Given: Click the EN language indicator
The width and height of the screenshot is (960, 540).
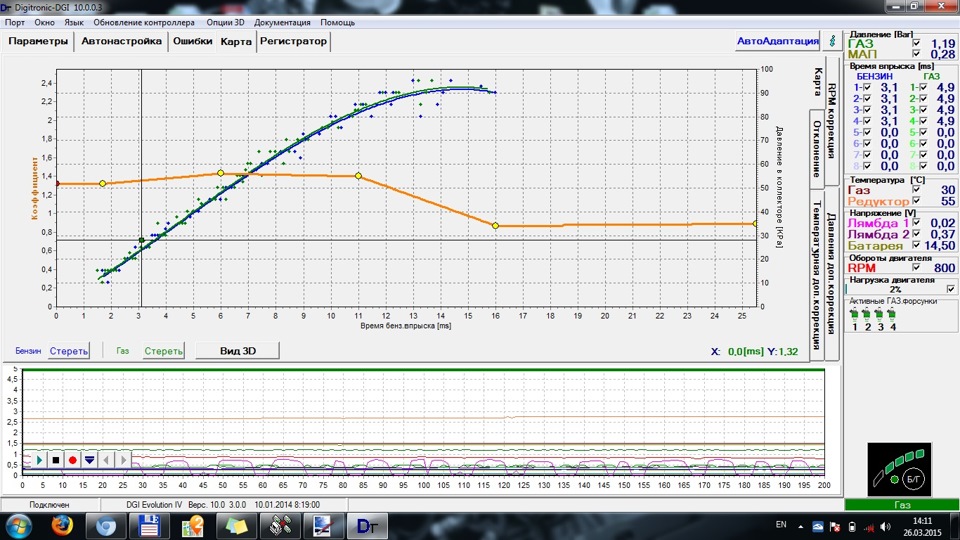Looking at the screenshot, I should pyautogui.click(x=781, y=525).
